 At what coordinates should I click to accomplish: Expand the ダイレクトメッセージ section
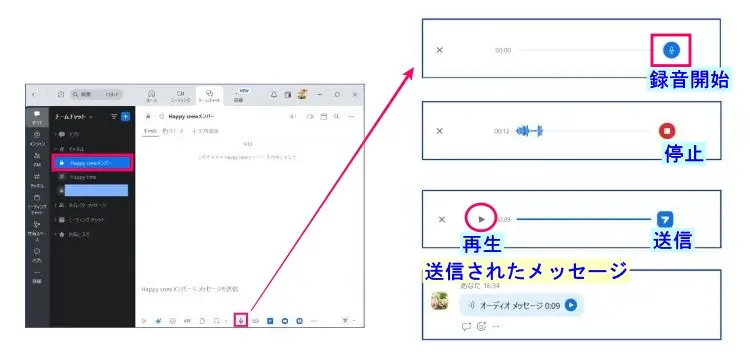(x=80, y=205)
